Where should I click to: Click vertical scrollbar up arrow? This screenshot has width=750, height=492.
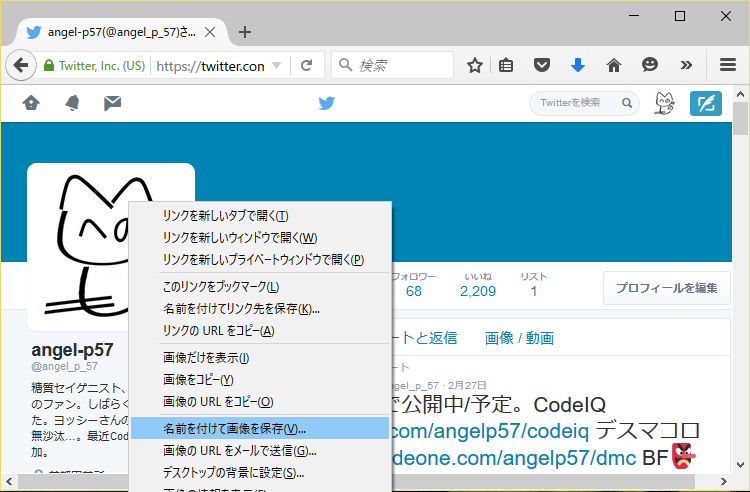click(740, 94)
